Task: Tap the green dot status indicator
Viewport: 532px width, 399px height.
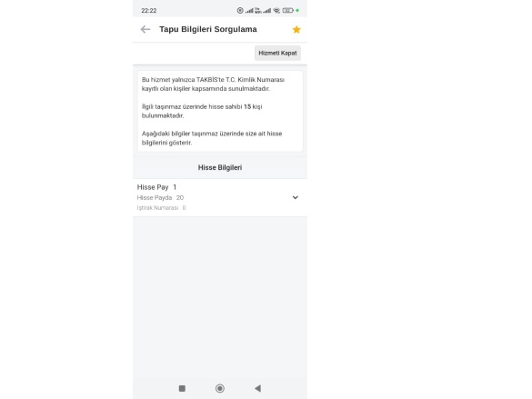Action: click(x=297, y=11)
